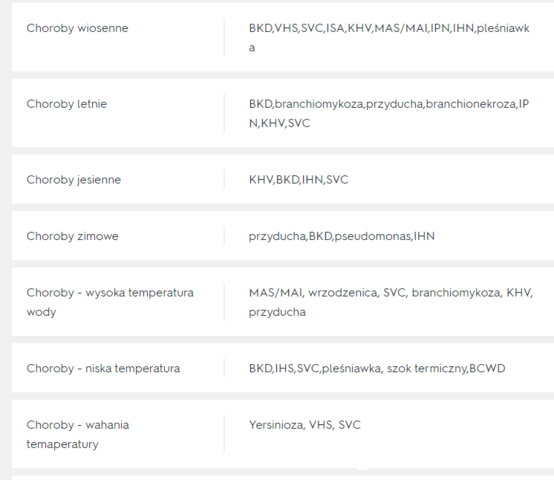Click the word 'przyducha' under high temperature diseases
This screenshot has height=480, width=554.
(277, 312)
